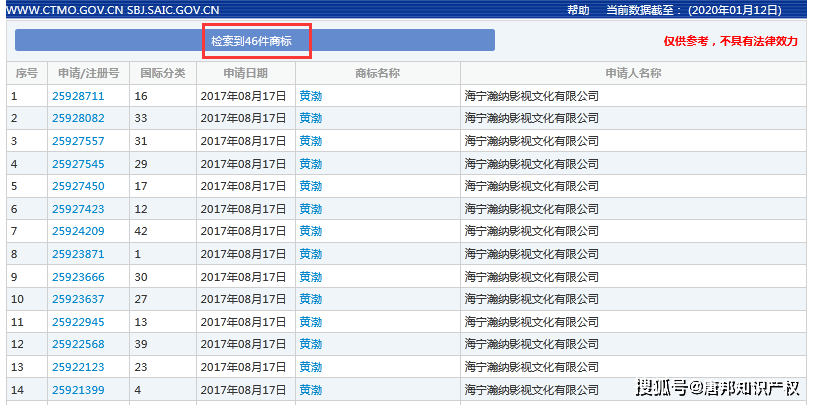Open registration number 25923666
This screenshot has height=405, width=816.
click(x=78, y=277)
